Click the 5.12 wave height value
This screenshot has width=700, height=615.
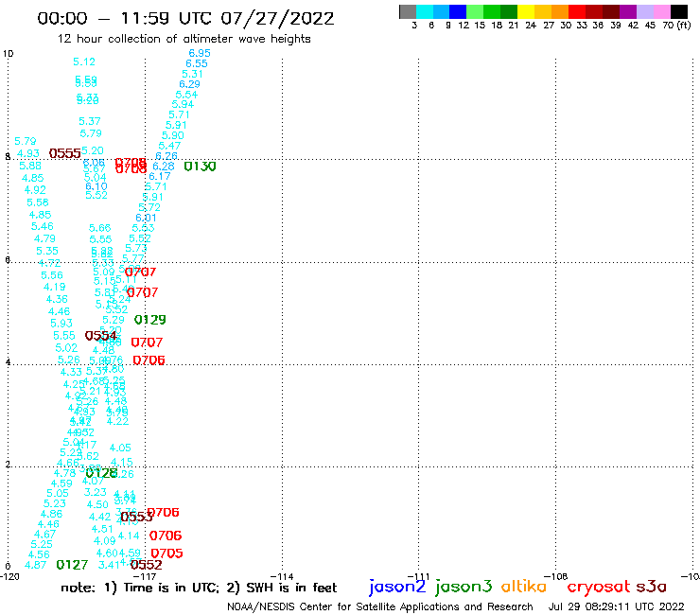(84, 61)
